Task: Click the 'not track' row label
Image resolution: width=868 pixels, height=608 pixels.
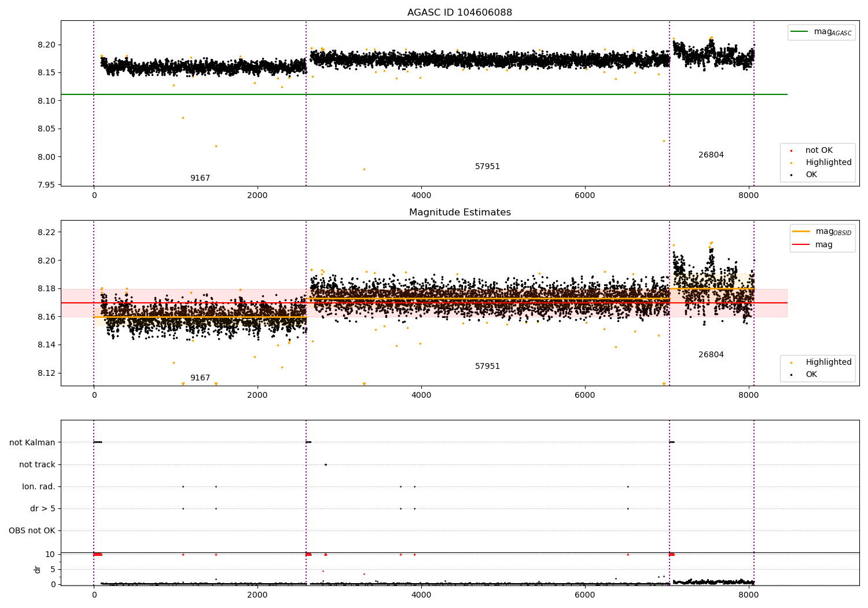Action: (37, 464)
